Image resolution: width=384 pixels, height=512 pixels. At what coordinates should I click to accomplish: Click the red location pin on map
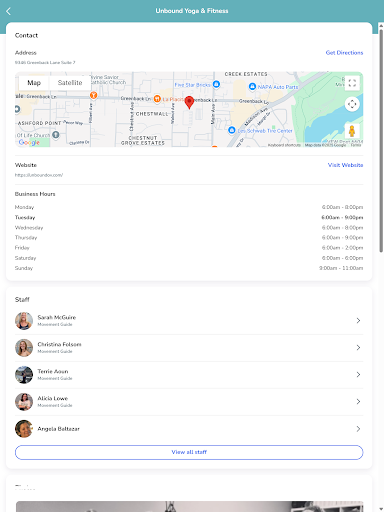tap(189, 102)
